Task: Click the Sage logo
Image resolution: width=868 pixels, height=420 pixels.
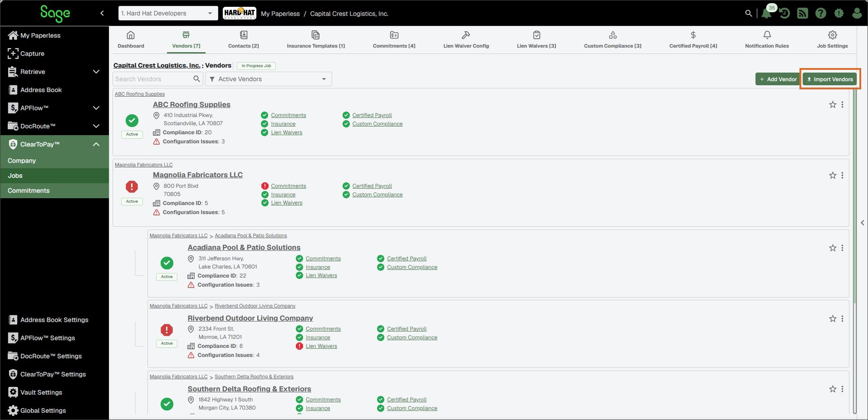Action: 55,14
